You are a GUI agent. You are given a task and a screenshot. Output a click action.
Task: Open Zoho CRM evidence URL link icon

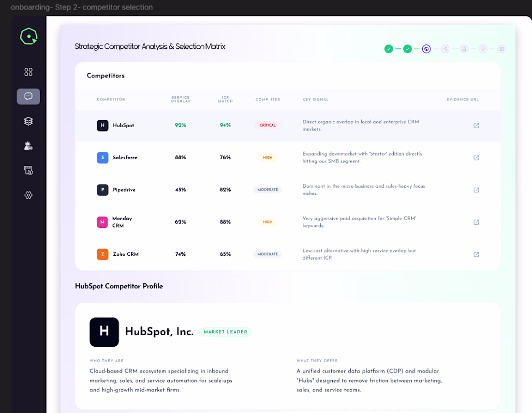pyautogui.click(x=476, y=254)
